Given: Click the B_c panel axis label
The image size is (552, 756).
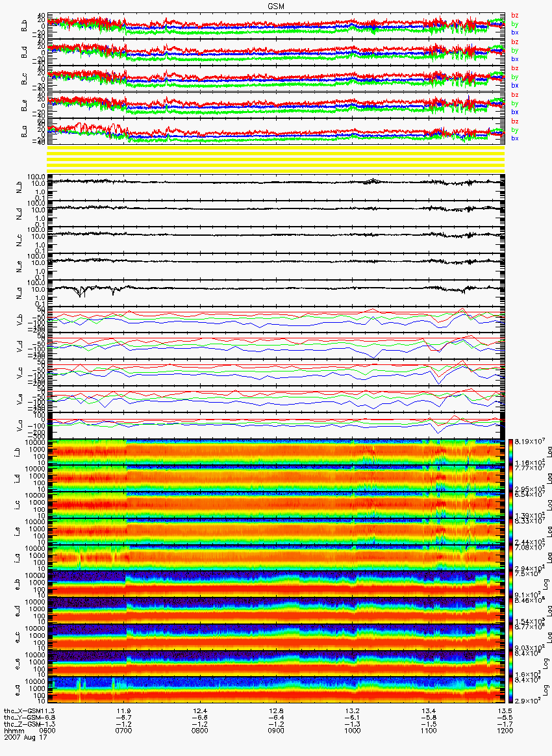Looking at the screenshot, I should point(23,79).
